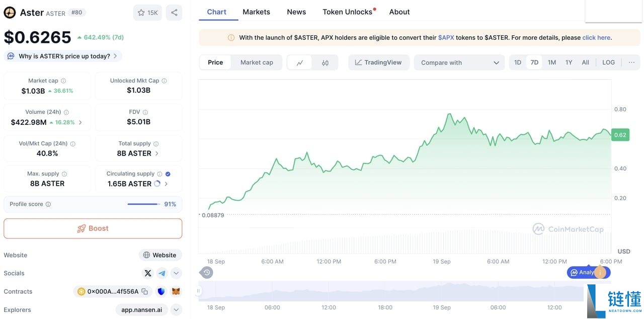Click the star watchlist button showing 15K

click(x=147, y=13)
